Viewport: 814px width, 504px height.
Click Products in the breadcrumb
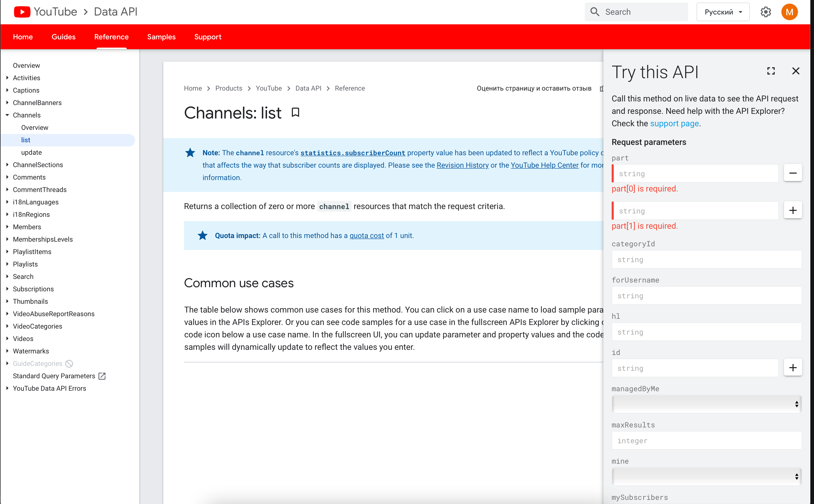pyautogui.click(x=229, y=88)
